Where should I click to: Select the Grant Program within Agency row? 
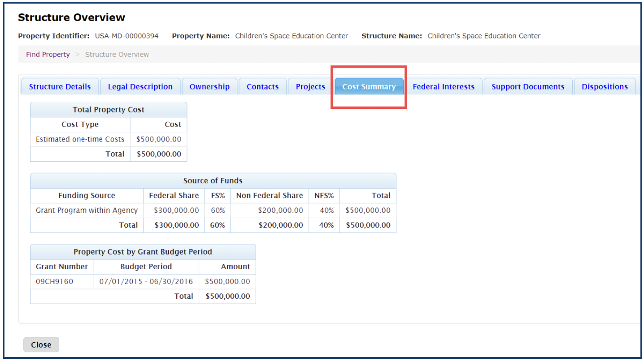[87, 210]
